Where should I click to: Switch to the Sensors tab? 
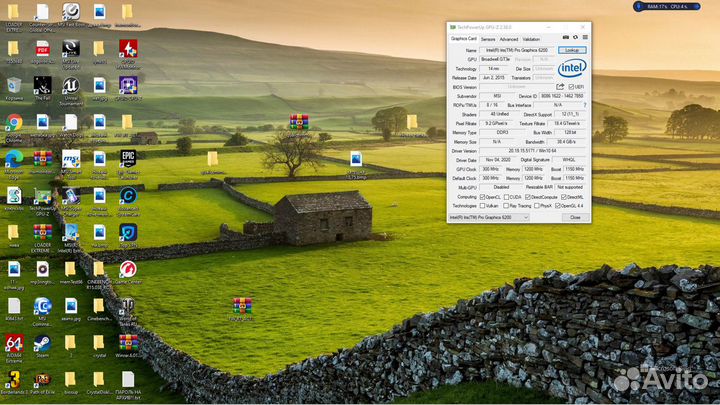pos(488,39)
